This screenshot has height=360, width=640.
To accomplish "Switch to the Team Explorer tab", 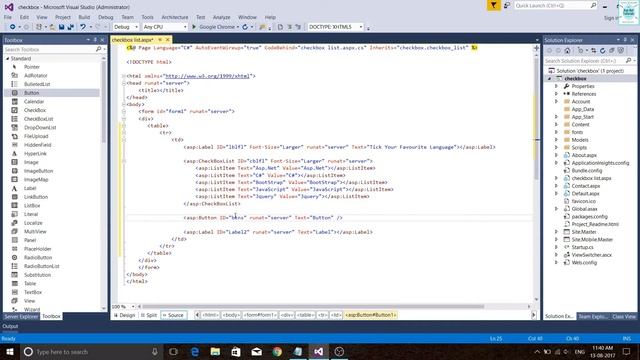I will click(593, 316).
